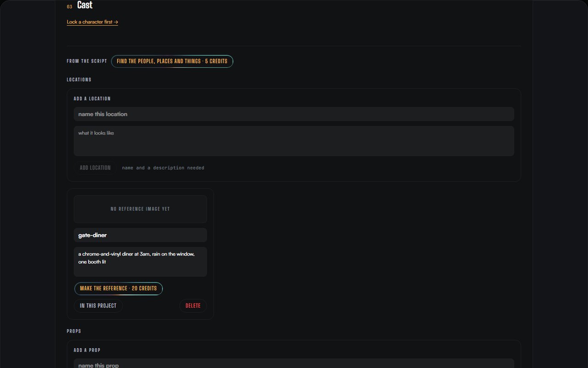Click 'Find the people, places and things' button

(x=172, y=61)
